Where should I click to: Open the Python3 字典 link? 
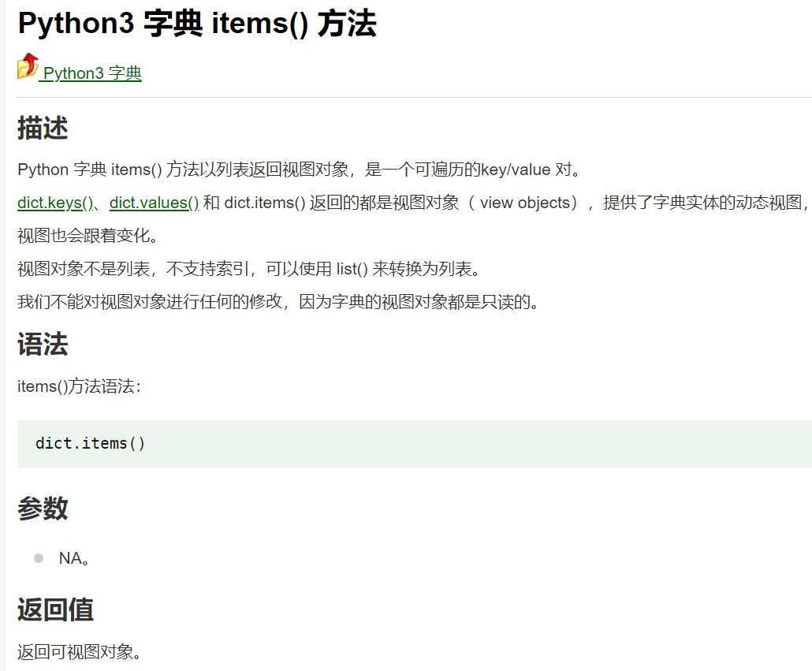pos(92,73)
